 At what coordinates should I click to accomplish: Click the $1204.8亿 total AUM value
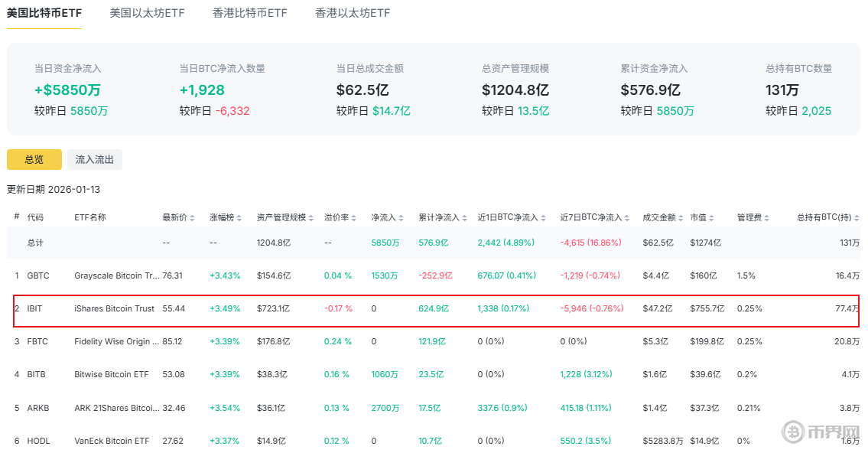point(515,90)
